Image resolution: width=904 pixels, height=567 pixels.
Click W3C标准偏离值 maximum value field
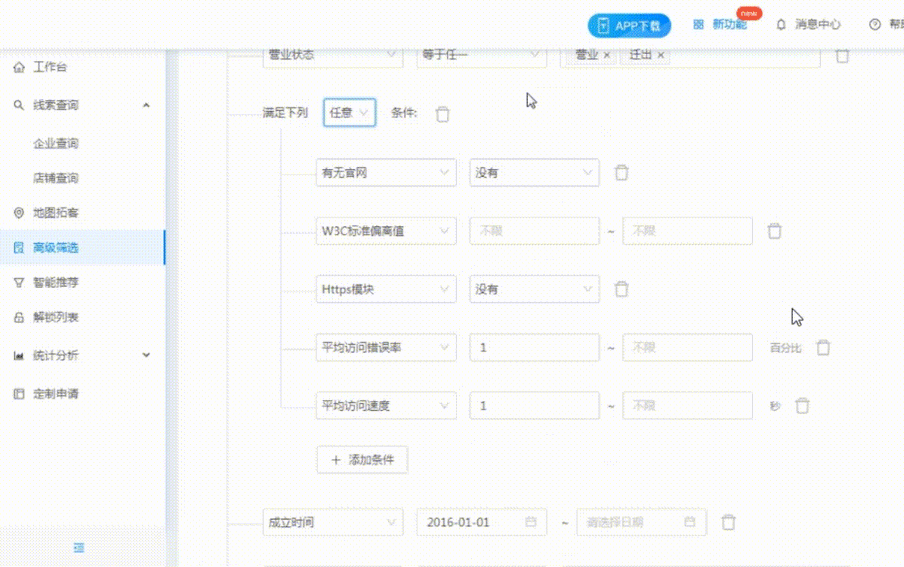click(687, 231)
